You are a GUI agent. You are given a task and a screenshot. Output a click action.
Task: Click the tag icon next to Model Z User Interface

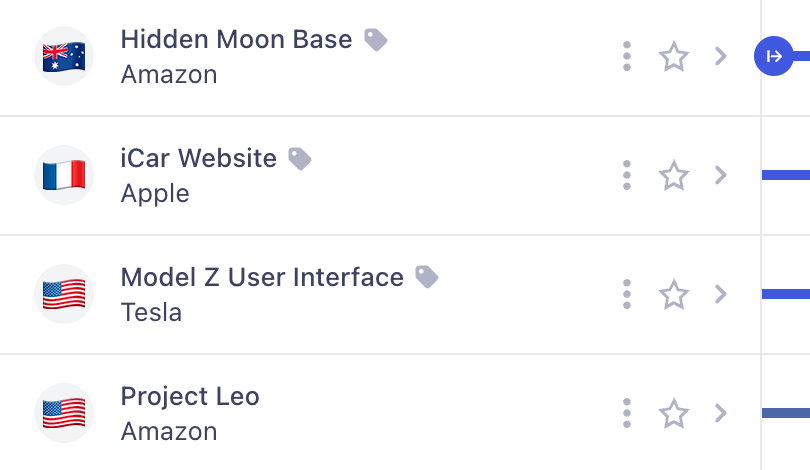[427, 277]
